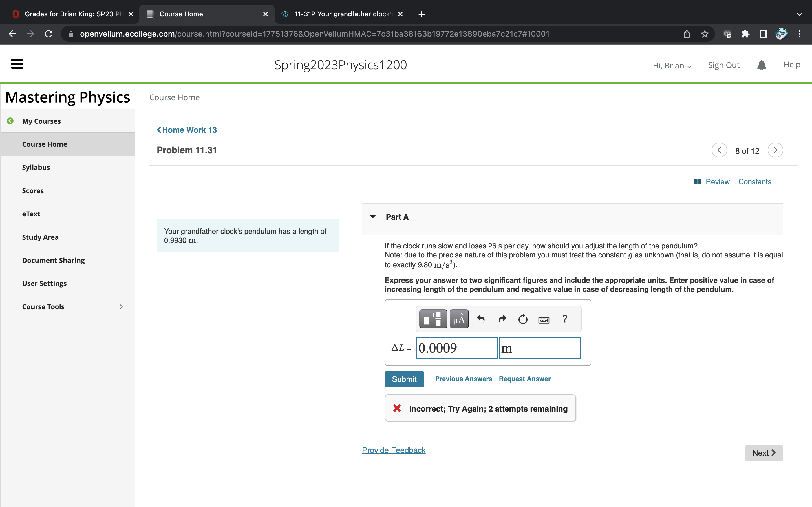Open the answer box help question mark

[565, 319]
